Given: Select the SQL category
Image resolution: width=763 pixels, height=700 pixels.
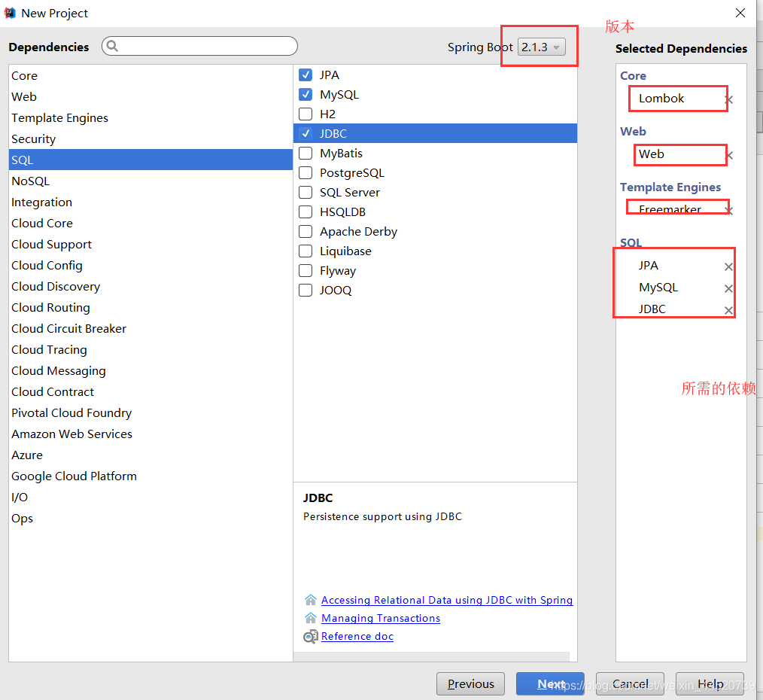Looking at the screenshot, I should coord(150,160).
